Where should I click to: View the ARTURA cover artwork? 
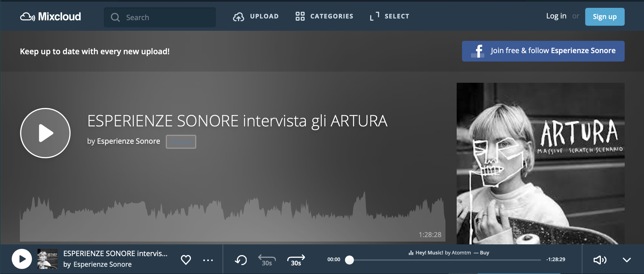tap(540, 164)
